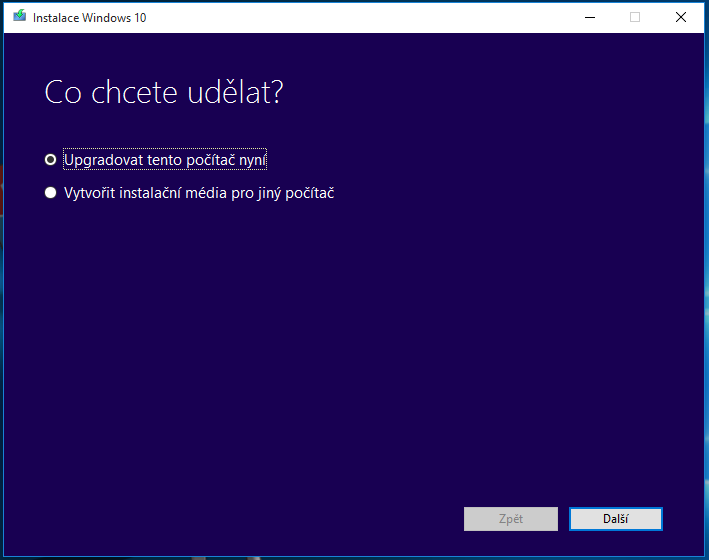The image size is (709, 560).
Task: Close the Instalace Windows 10 window
Action: pos(681,17)
